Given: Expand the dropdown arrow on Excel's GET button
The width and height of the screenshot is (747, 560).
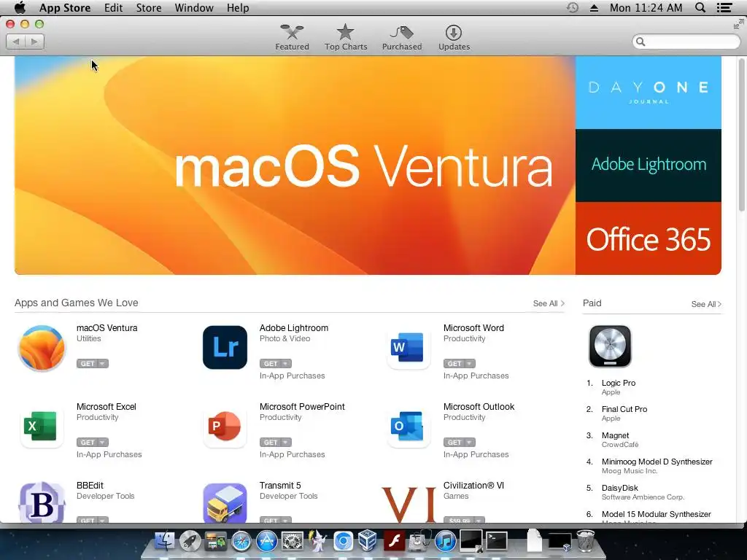Looking at the screenshot, I should pyautogui.click(x=102, y=443).
